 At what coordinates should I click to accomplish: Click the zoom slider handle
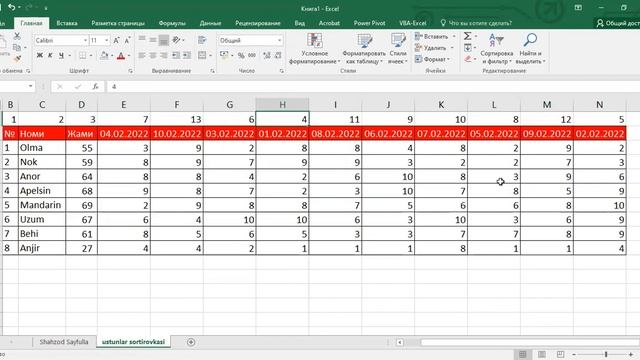click(606, 354)
